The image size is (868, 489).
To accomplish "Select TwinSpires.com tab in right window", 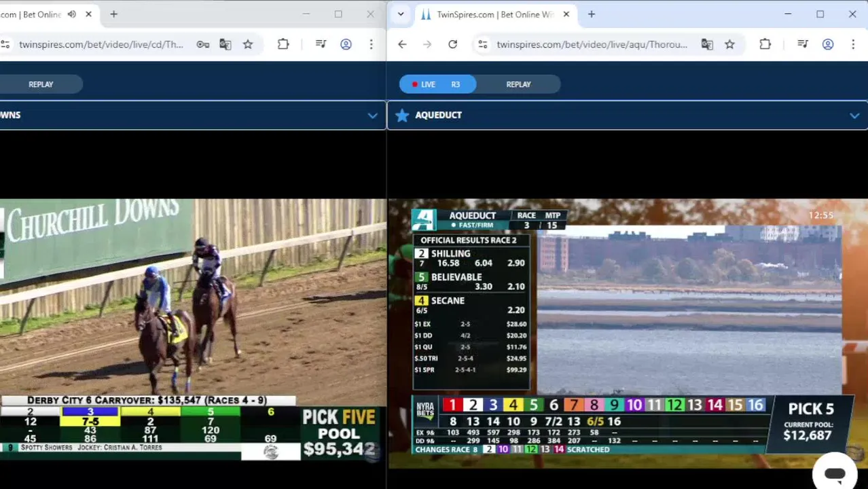I will click(x=494, y=14).
